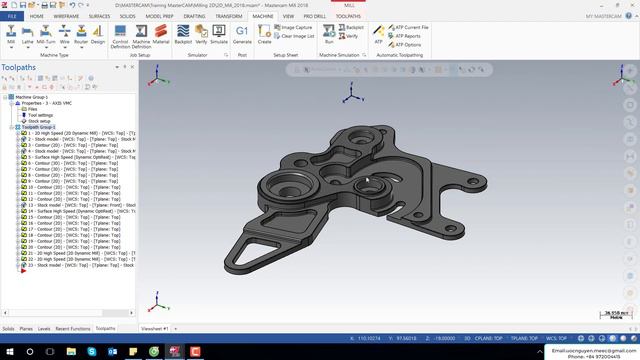Screen dimensions: 640x360
Task: Collapse the Toolpath Group-1 node
Action: pos(11,127)
